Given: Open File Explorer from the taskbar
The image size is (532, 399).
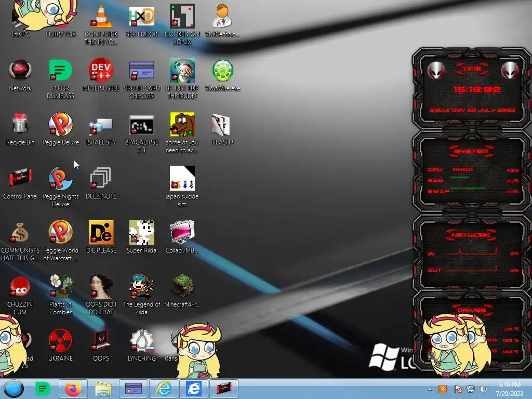Looking at the screenshot, I should [x=103, y=389].
